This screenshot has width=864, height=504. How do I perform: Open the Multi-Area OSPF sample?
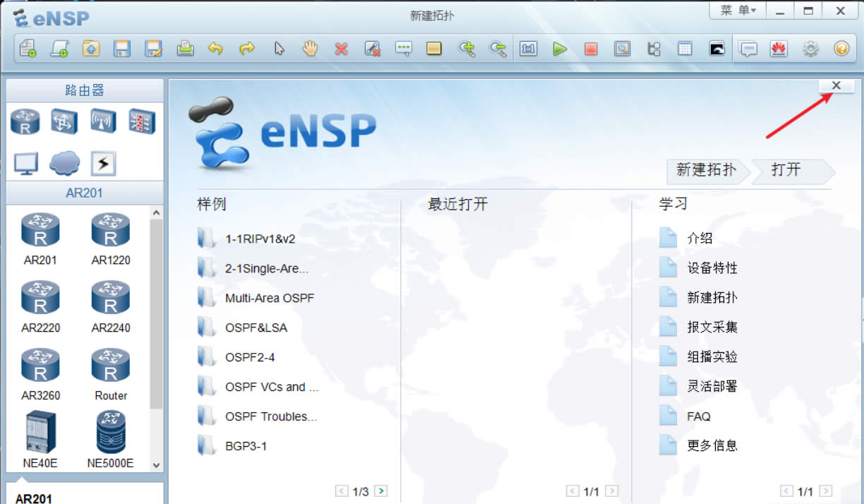coord(269,298)
